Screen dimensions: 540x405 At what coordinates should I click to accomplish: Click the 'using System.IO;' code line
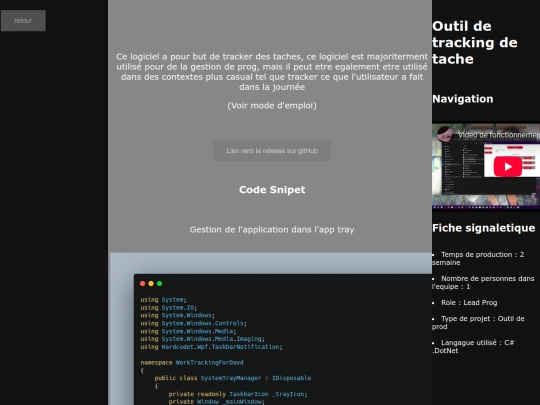click(x=168, y=308)
